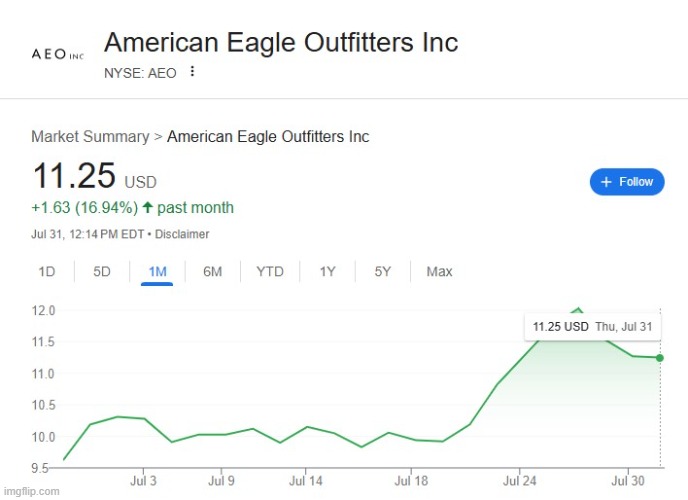Click the plus icon in Follow button
688x500 pixels.
(x=606, y=182)
